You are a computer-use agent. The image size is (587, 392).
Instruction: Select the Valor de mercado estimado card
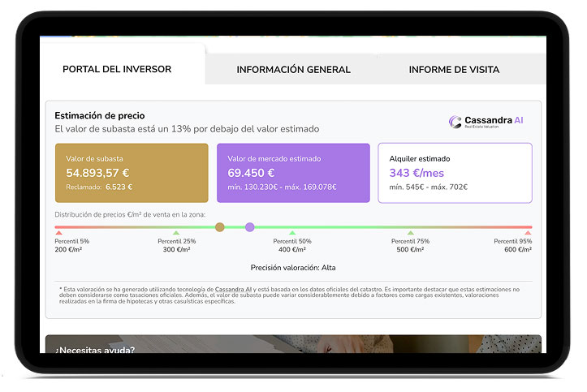pos(292,173)
